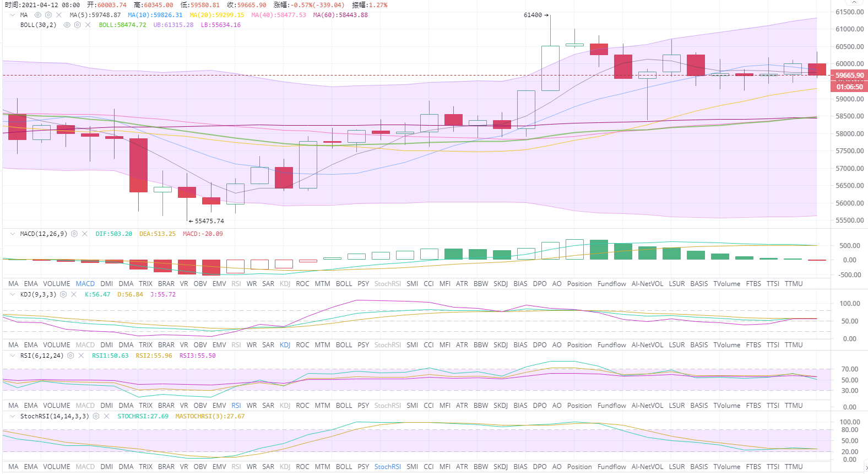This screenshot has height=474, width=868.
Task: Select MA tab in StochRSI bottom row
Action: pyautogui.click(x=14, y=467)
